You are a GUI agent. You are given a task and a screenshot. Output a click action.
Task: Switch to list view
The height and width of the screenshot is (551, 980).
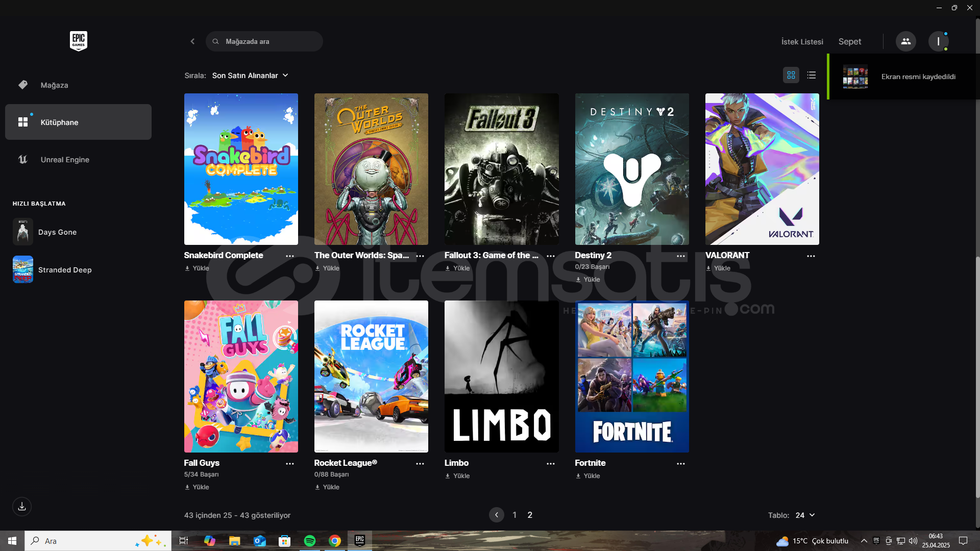[812, 75]
